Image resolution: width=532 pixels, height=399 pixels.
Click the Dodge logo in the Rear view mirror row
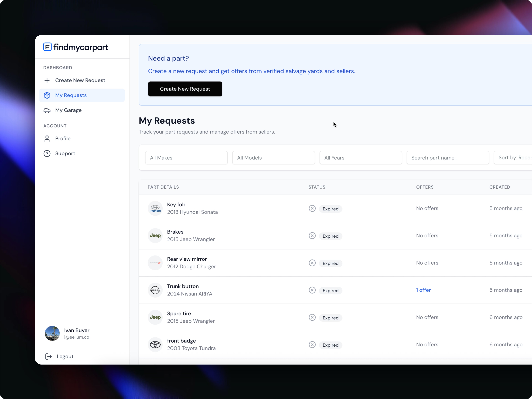[x=155, y=263]
